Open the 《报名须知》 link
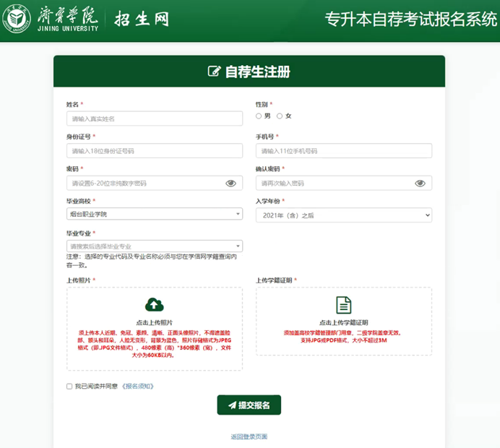Image resolution: width=500 pixels, height=448 pixels. [x=138, y=387]
